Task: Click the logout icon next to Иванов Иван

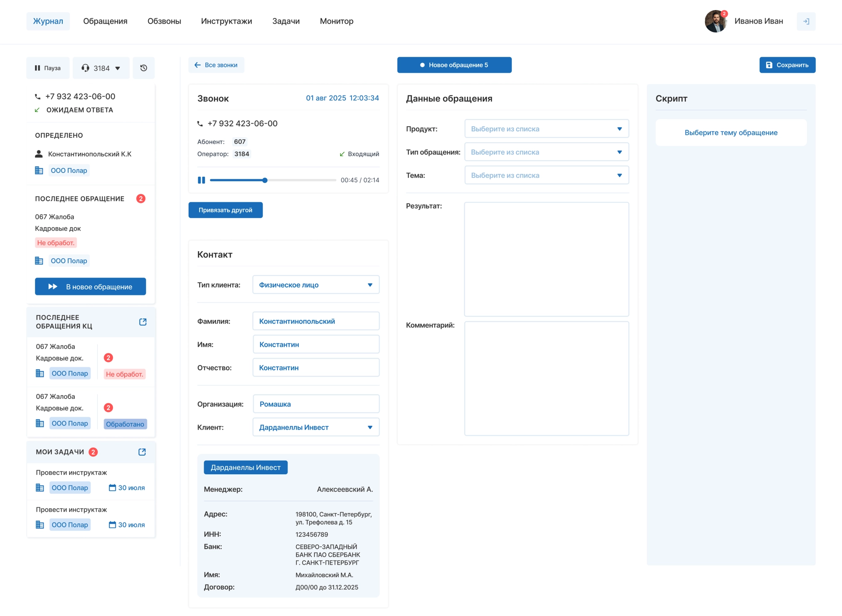Action: click(x=806, y=21)
